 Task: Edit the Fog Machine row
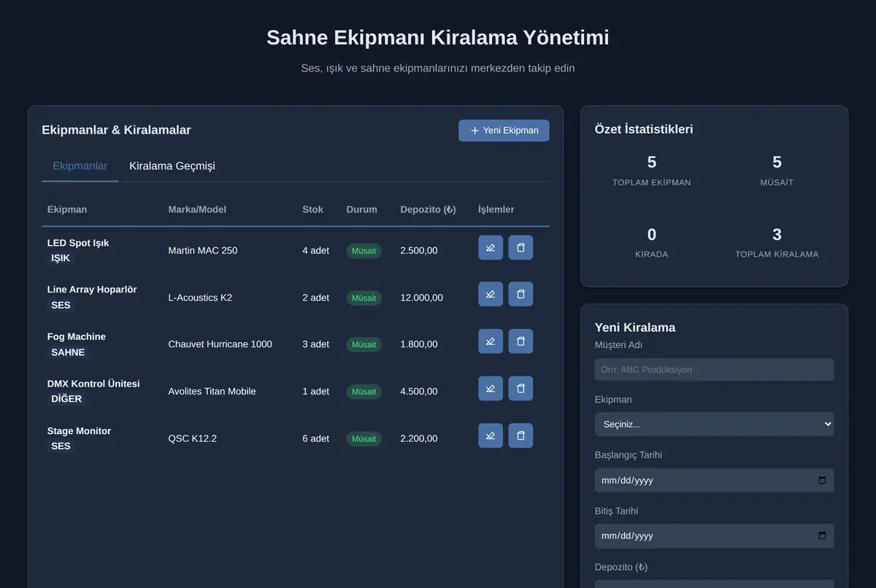click(491, 341)
